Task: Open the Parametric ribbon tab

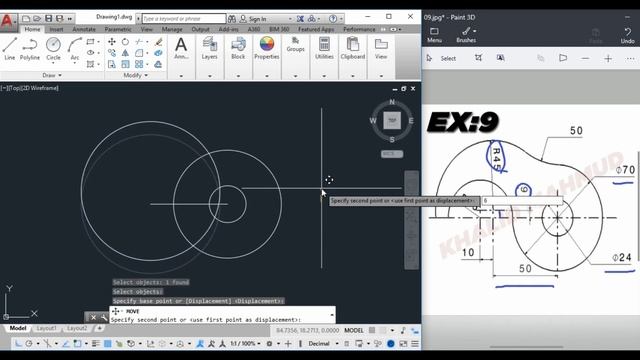Action: click(118, 29)
